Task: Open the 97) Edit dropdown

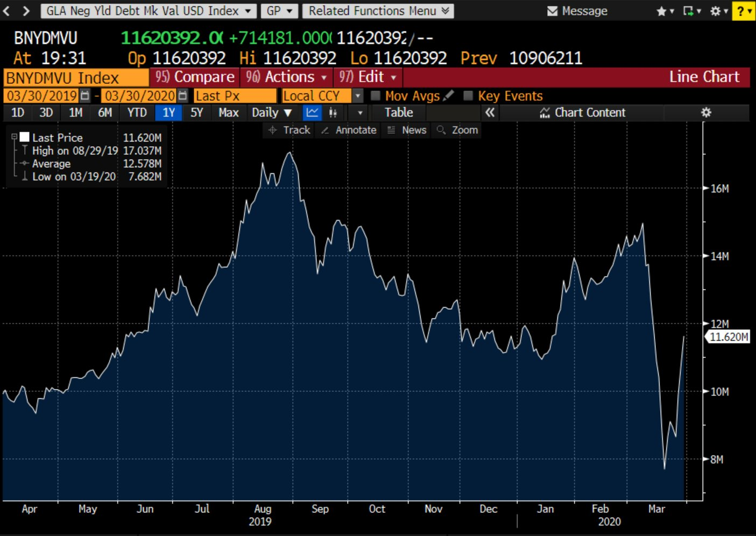Action: (368, 77)
